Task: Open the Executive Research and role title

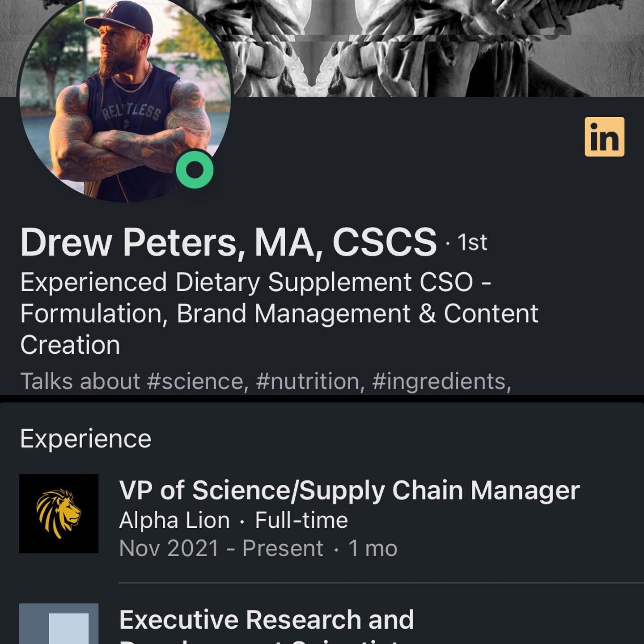Action: click(x=267, y=620)
